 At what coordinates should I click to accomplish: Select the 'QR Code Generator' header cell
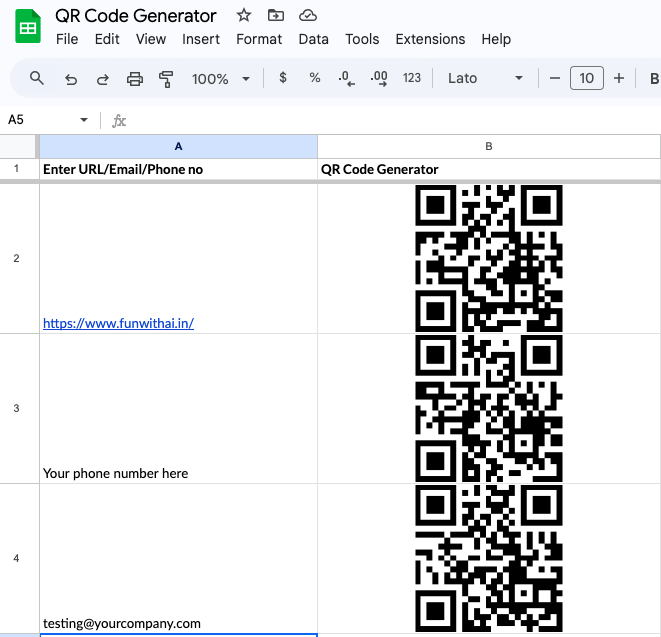tap(489, 169)
